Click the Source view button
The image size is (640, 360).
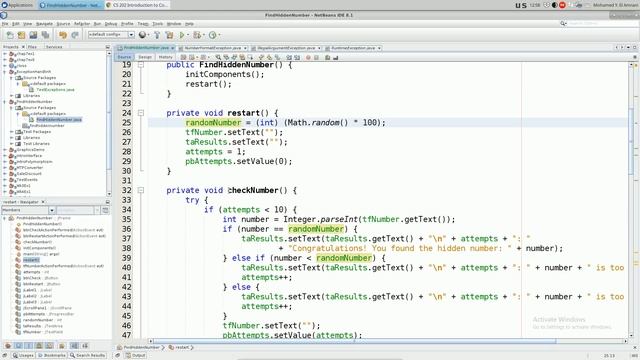pyautogui.click(x=124, y=57)
